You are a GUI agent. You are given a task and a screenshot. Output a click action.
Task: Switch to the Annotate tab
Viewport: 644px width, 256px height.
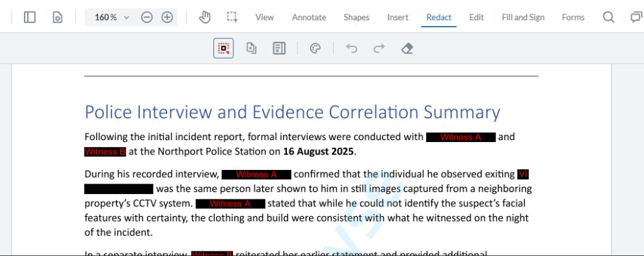[x=309, y=18]
